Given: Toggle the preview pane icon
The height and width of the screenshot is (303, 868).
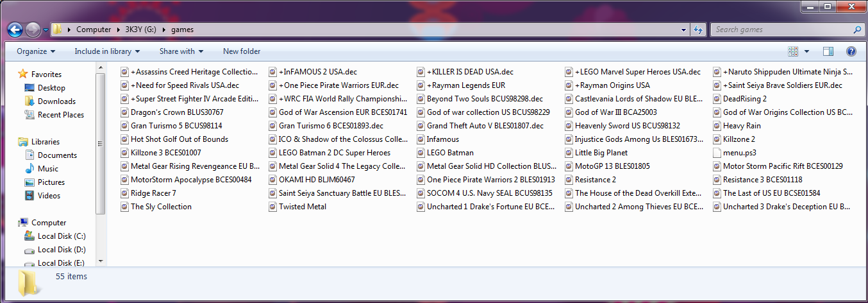Looking at the screenshot, I should click(x=828, y=51).
